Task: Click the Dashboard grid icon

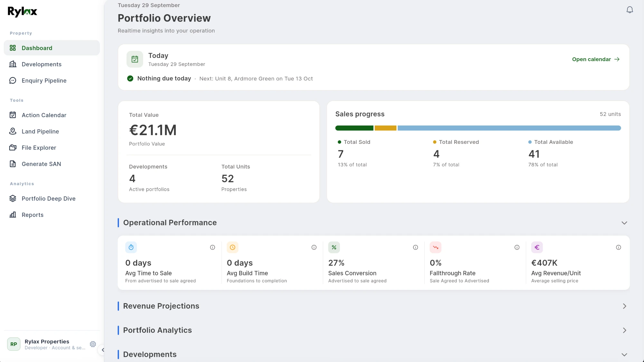Action: pyautogui.click(x=13, y=48)
